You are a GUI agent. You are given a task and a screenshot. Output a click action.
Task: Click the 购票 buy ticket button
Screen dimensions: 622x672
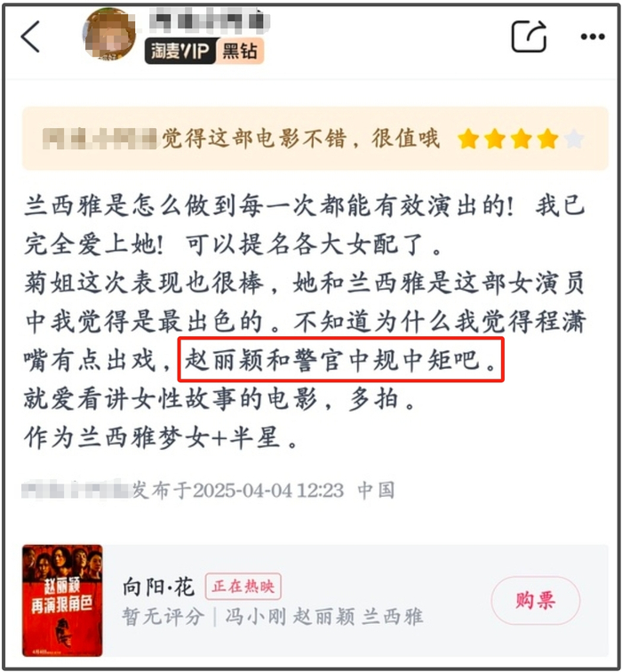tap(536, 600)
